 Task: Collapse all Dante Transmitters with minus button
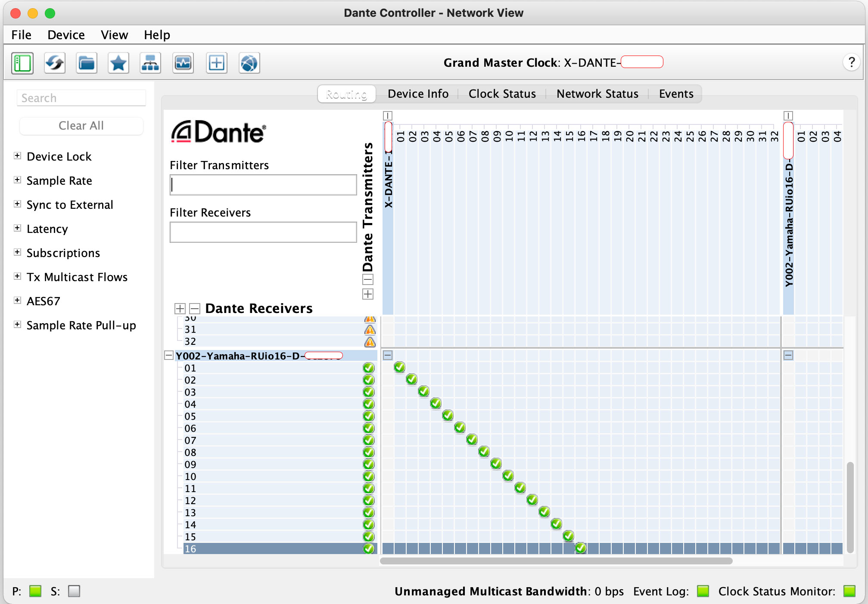coord(368,280)
